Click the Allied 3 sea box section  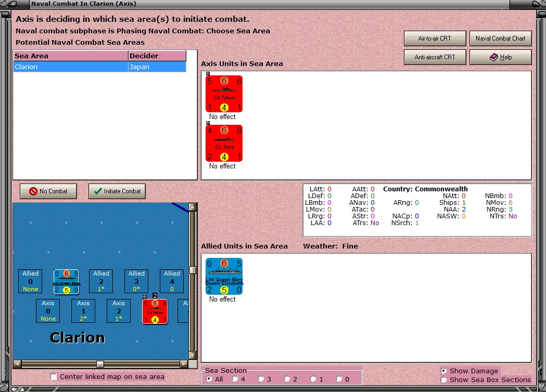[x=136, y=281]
